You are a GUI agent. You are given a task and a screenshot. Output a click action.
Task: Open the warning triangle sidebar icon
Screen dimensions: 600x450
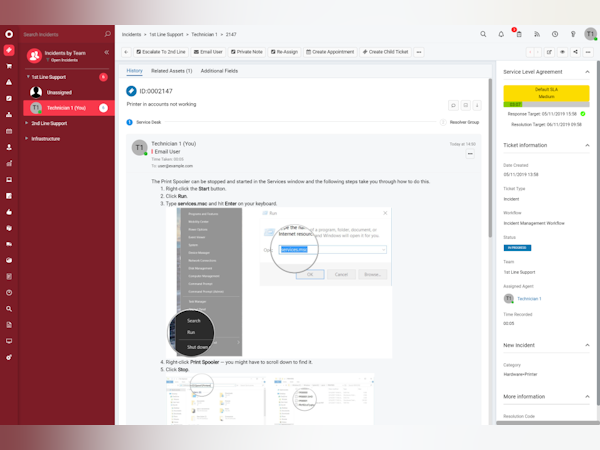tap(9, 82)
